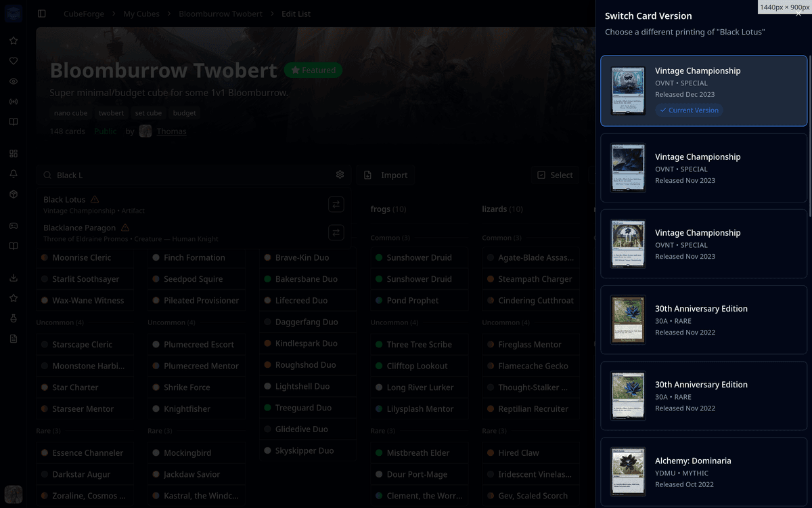
Task: Click the switch version icon for Black Lotus
Action: tap(336, 204)
